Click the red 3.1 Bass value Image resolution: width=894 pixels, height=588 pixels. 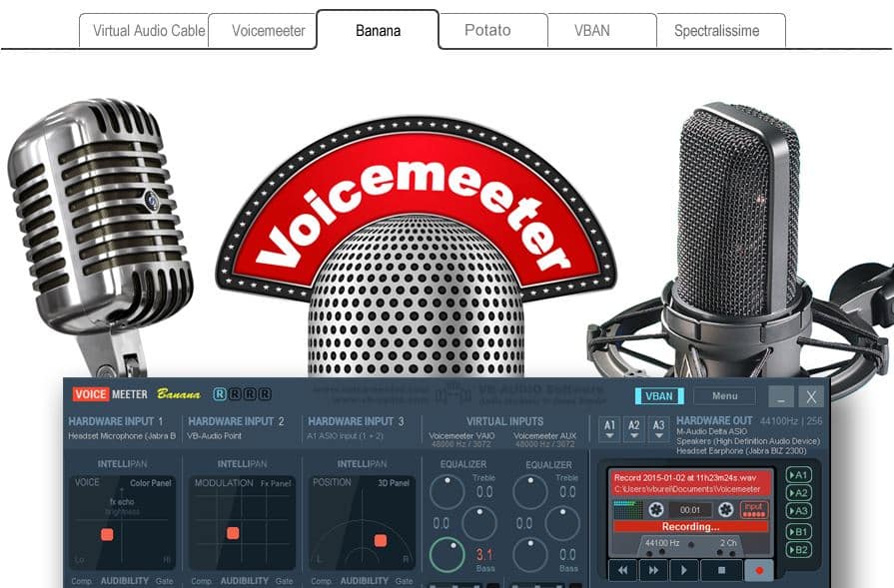[484, 554]
